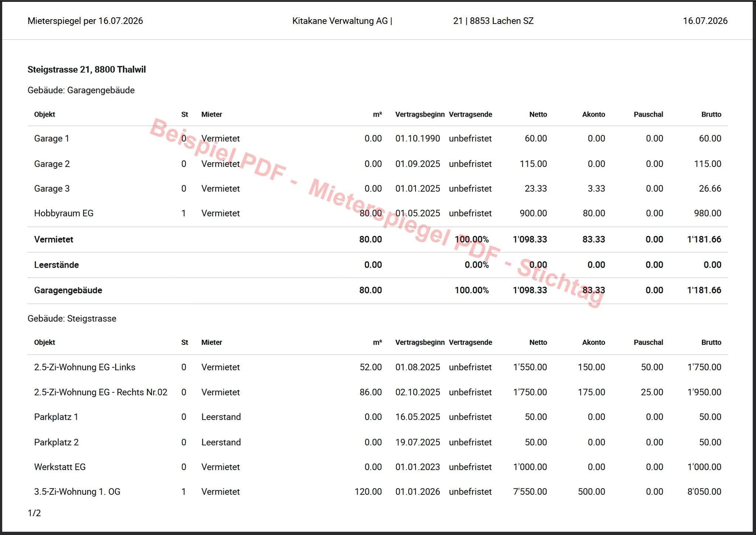Viewport: 756px width, 535px height.
Task: Select the 'Leerstände' summary row label
Action: pos(56,265)
